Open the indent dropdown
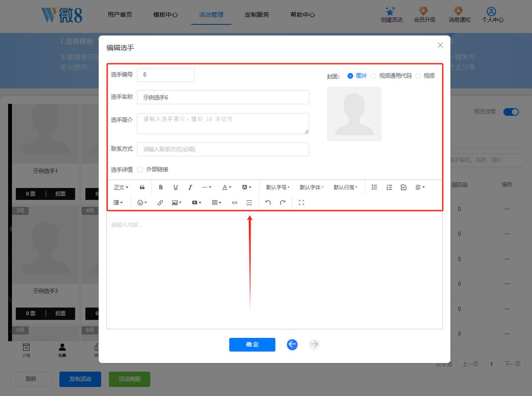 point(118,203)
